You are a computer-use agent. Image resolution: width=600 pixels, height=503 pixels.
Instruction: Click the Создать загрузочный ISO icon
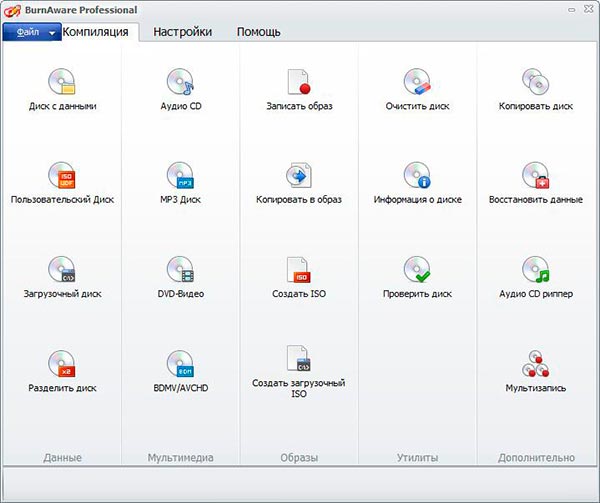[299, 358]
